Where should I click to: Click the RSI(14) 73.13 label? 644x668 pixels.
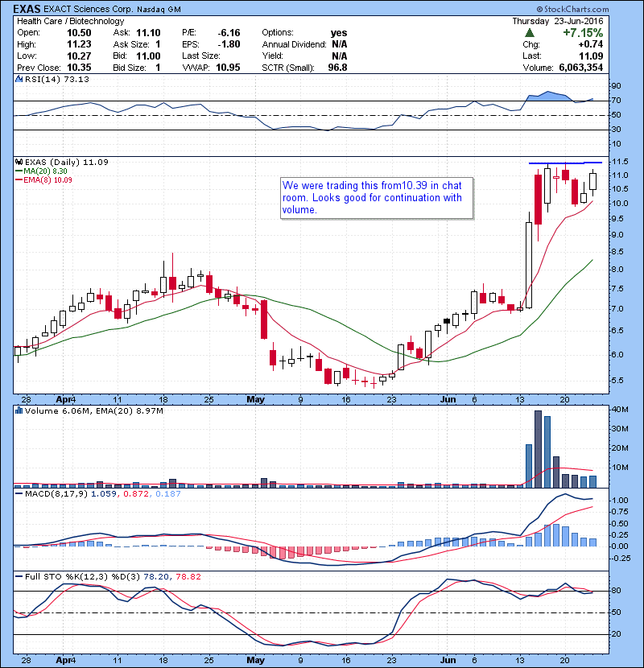pos(56,79)
